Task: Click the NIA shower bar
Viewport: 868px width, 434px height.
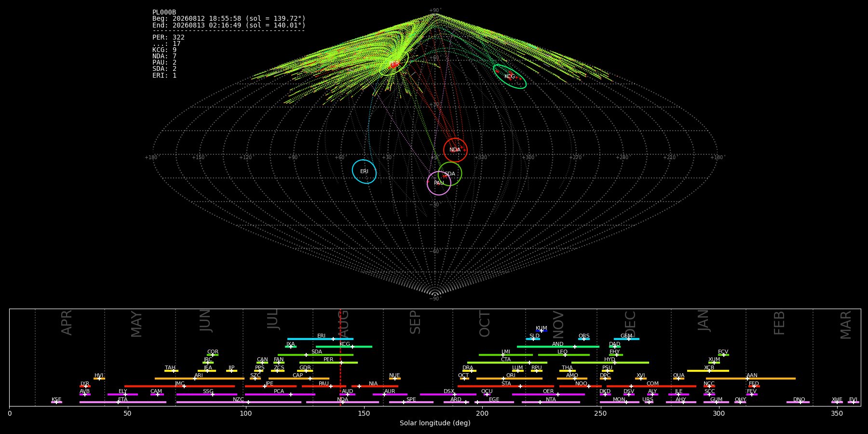Action: click(x=375, y=386)
